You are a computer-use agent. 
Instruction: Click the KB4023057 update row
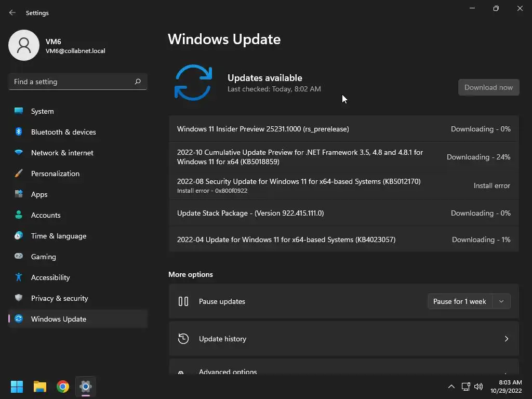point(344,240)
